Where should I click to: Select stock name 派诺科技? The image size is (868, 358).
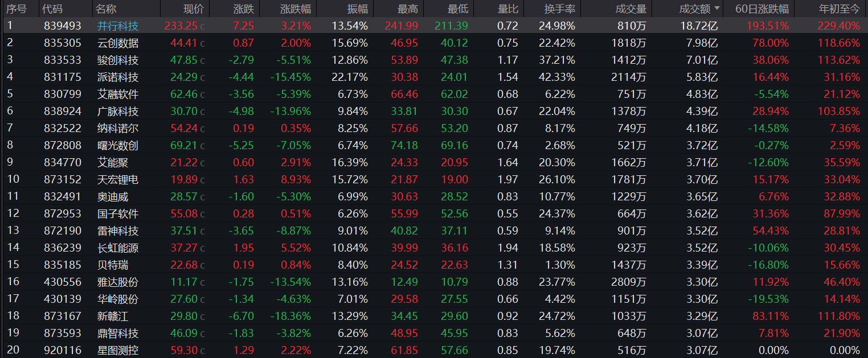118,77
